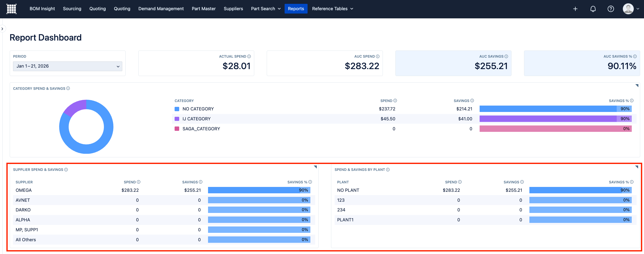Open the help question mark icon
The width and height of the screenshot is (644, 254).
(611, 9)
